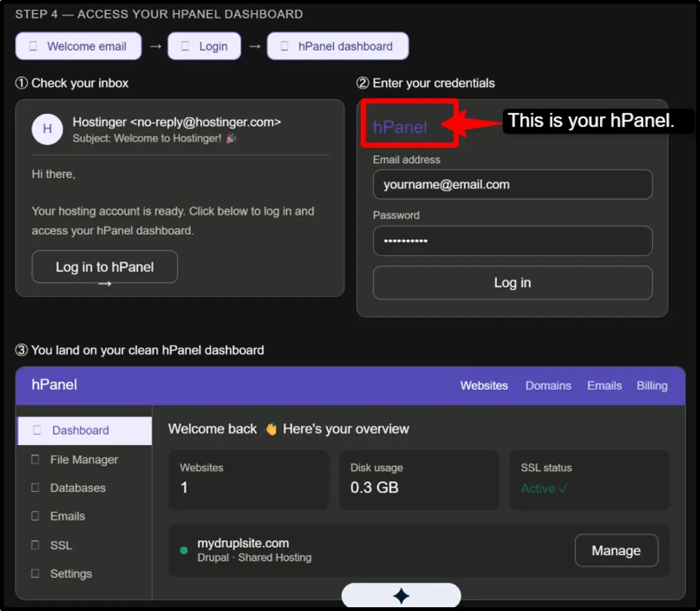Image resolution: width=700 pixels, height=611 pixels.
Task: Click the Drupal · Shared Hosting label
Action: pos(254,557)
